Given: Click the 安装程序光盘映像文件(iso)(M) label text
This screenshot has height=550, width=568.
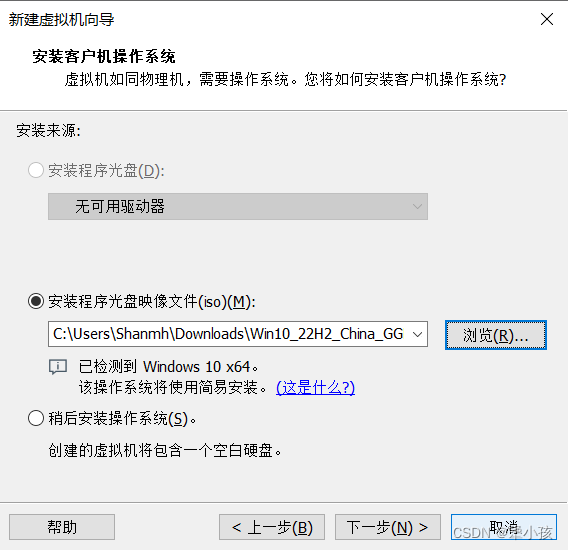Looking at the screenshot, I should click(x=152, y=301).
